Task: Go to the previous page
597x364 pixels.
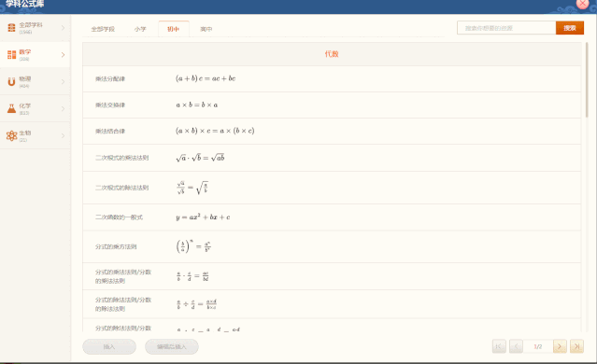Action: coord(516,346)
